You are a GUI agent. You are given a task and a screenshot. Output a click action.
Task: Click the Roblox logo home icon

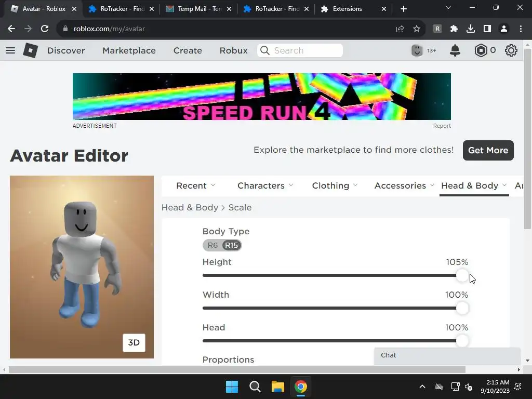click(x=31, y=50)
